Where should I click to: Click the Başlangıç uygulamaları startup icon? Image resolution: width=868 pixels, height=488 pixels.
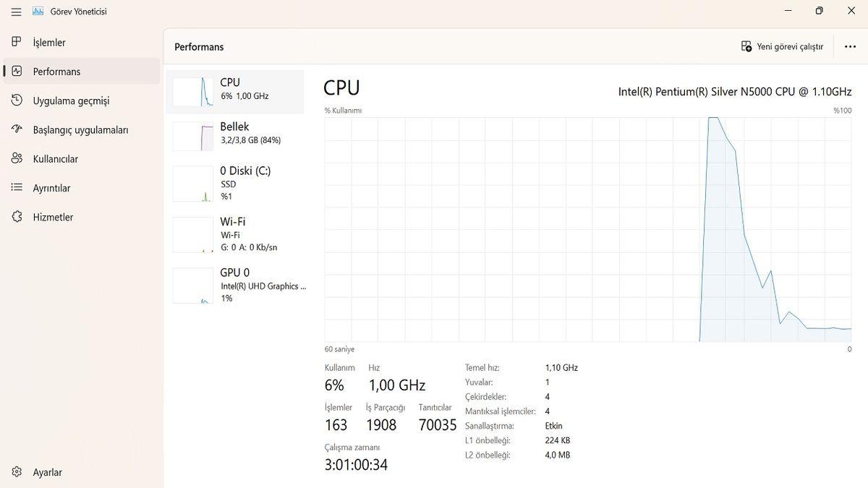[x=17, y=129]
